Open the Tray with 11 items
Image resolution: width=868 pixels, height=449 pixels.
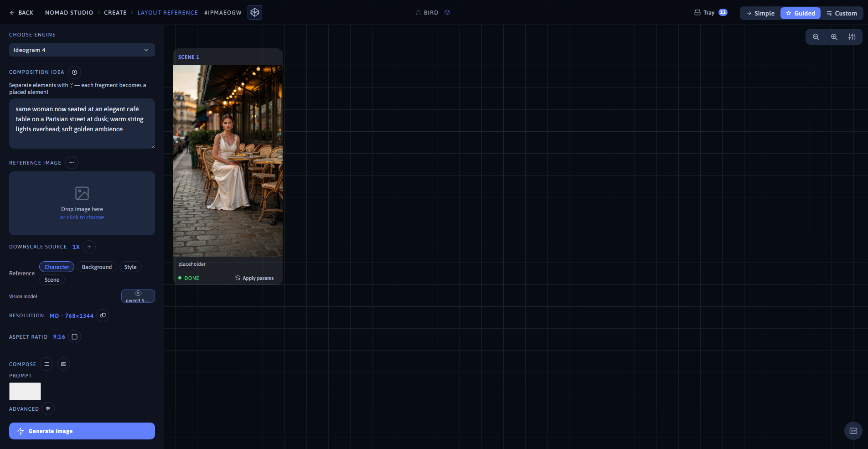711,13
